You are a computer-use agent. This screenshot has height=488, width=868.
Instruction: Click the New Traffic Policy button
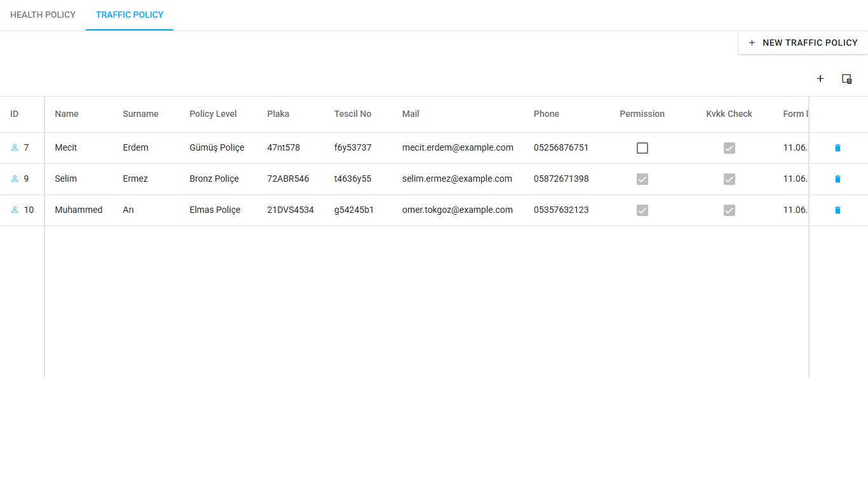coord(803,43)
